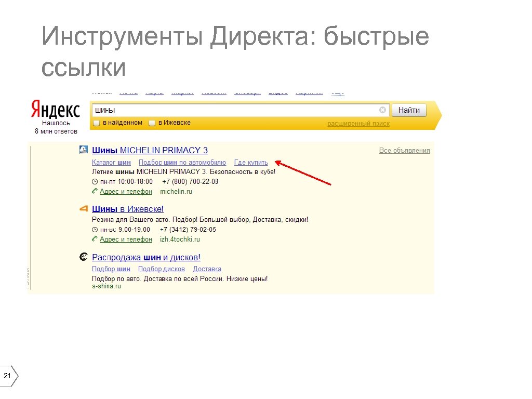This screenshot has width=532, height=399.
Task: Click the 'Нашлось 8 млн ответов' result count
Action: click(x=56, y=127)
